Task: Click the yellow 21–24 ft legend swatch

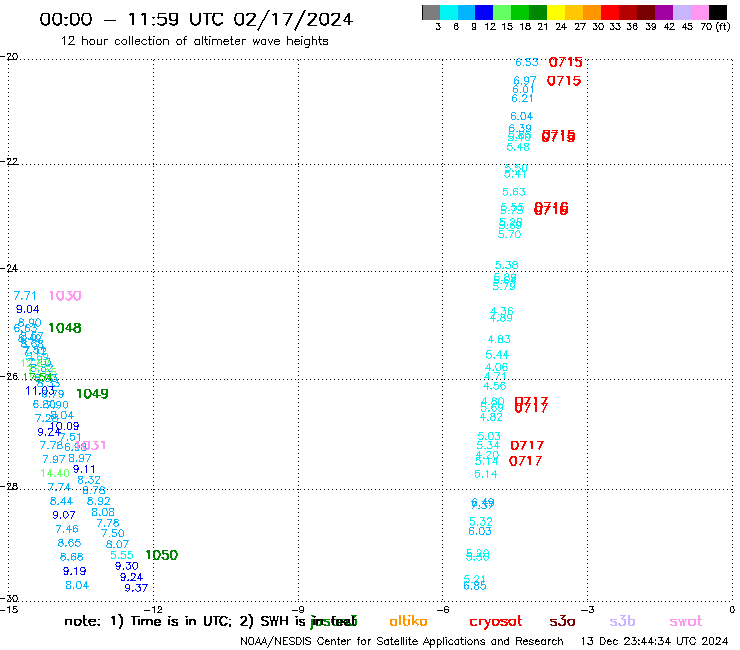Action: 556,12
